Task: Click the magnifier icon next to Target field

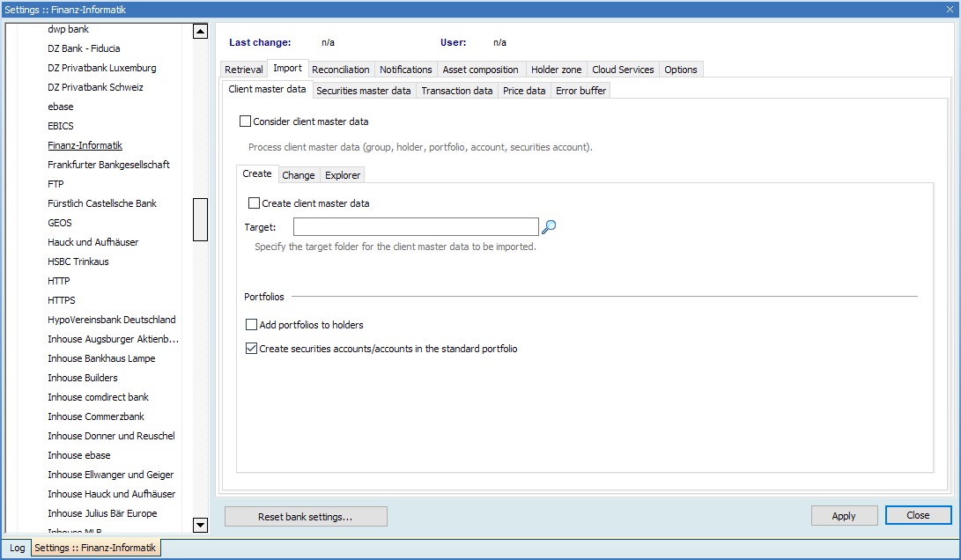Action: (x=549, y=227)
